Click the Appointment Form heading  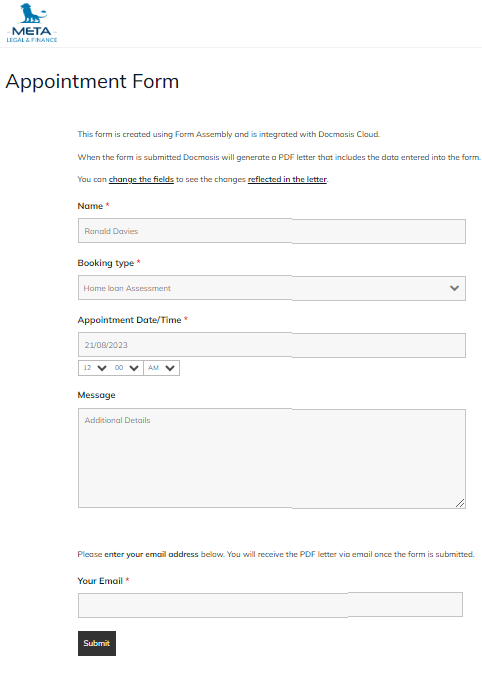[x=92, y=82]
